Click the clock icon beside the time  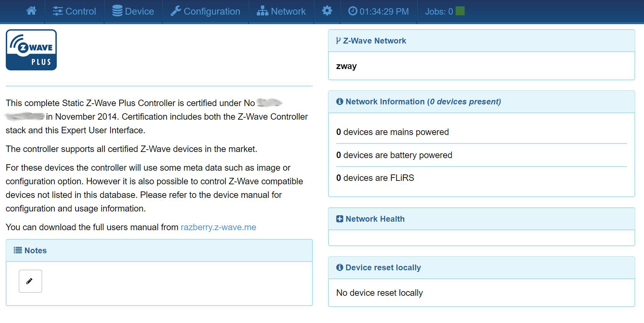point(353,11)
